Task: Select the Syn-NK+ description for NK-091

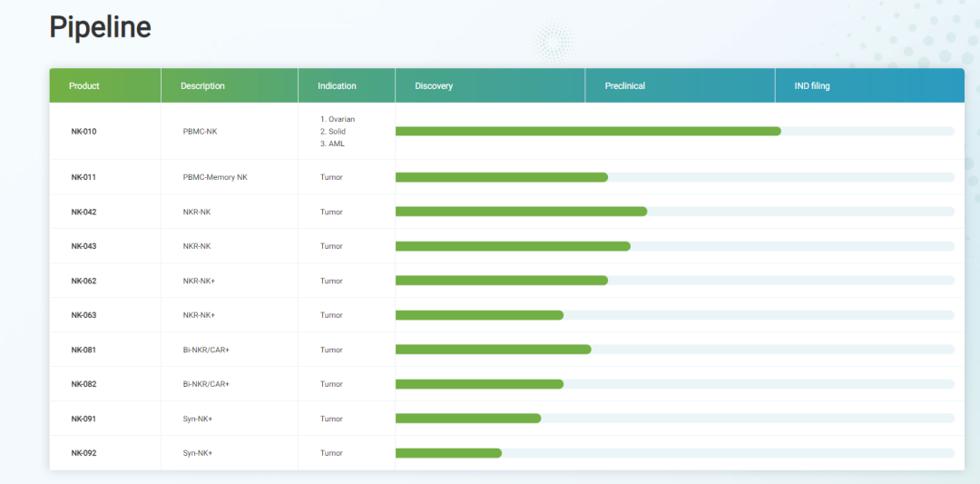Action: click(x=198, y=419)
